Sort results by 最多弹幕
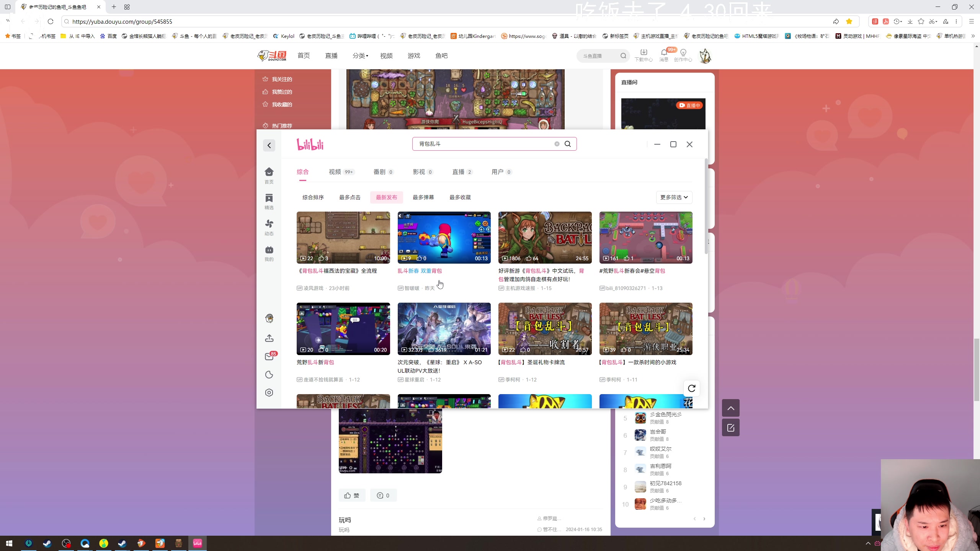The height and width of the screenshot is (551, 980). (423, 197)
